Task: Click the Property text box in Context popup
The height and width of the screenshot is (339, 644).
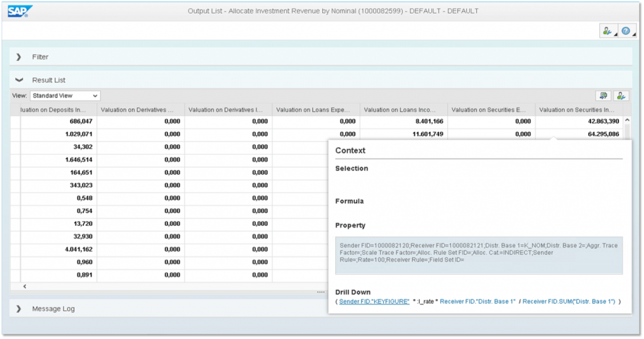Action: [479, 255]
